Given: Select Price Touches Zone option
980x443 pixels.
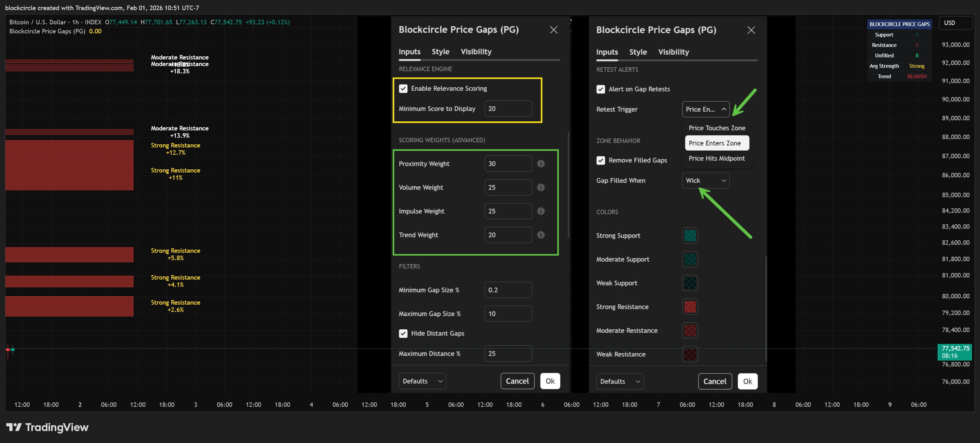Looking at the screenshot, I should coord(717,128).
